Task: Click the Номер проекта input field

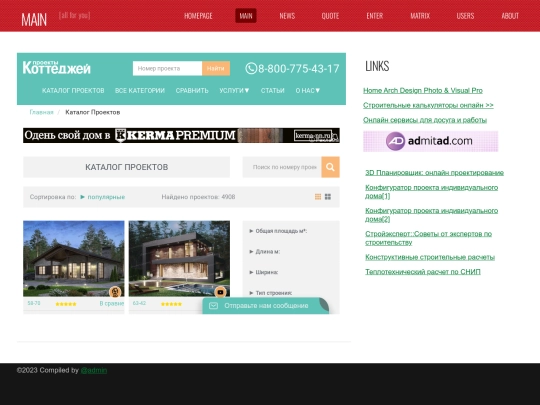Action: (x=167, y=69)
